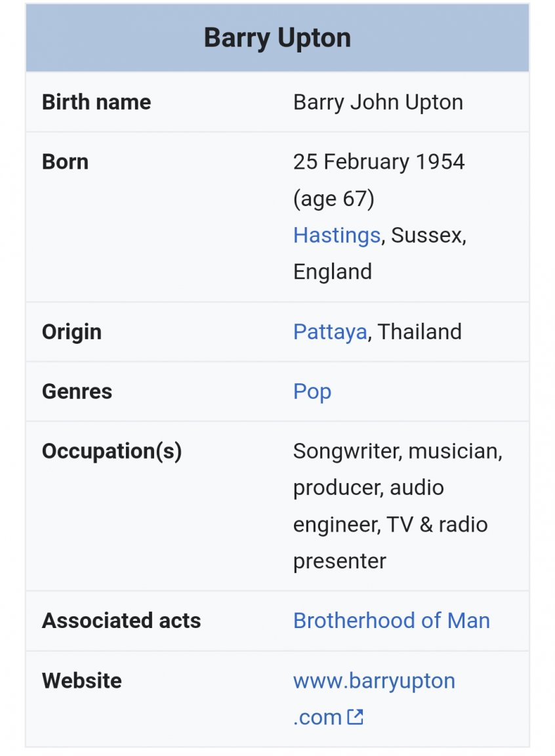This screenshot has width=555, height=756.
Task: Follow the Pop genre link
Action: 312,392
